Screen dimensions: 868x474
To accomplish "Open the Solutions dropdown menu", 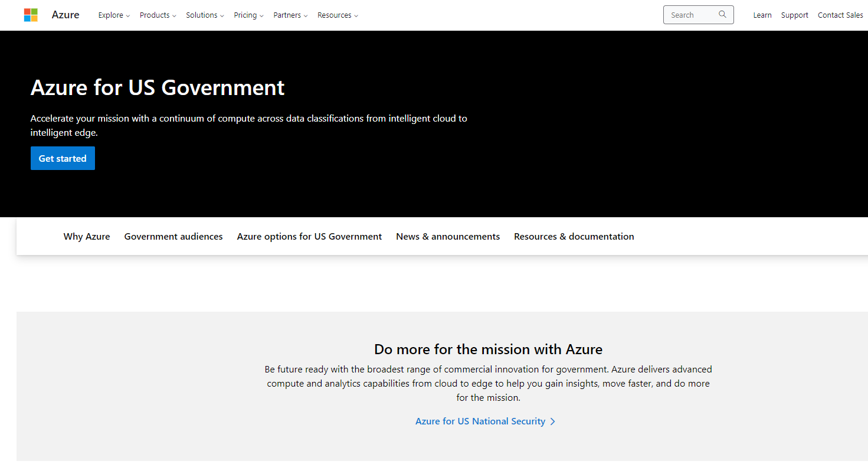I will pos(205,15).
